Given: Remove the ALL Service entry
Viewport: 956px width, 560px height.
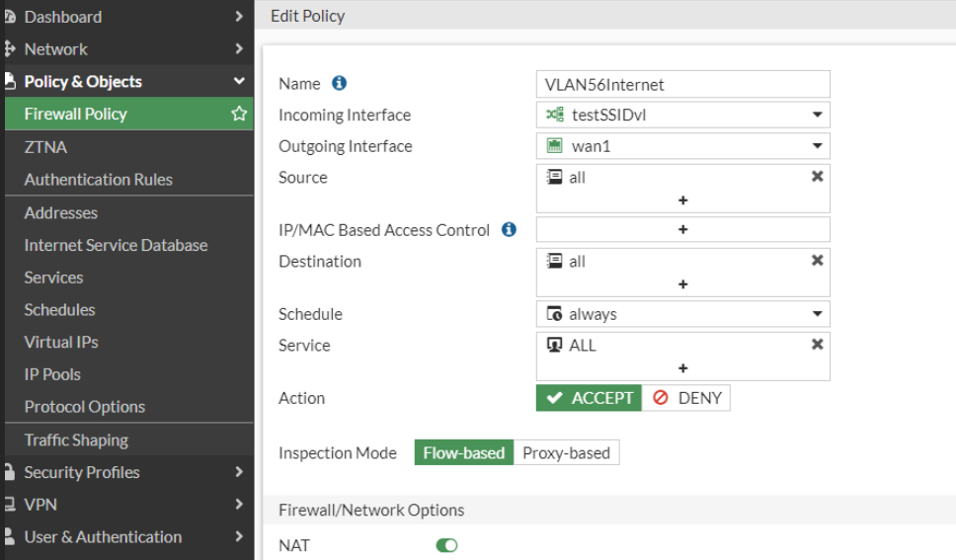Looking at the screenshot, I should click(817, 345).
